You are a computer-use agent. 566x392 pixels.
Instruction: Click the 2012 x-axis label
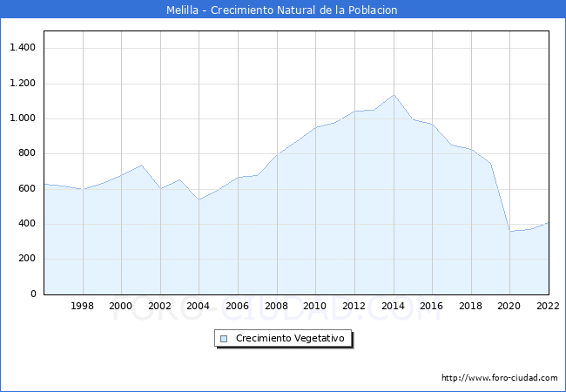pos(354,306)
